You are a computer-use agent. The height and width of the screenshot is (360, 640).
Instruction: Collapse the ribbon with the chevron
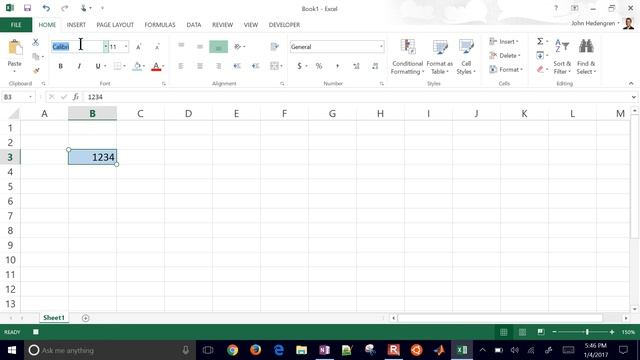(631, 83)
